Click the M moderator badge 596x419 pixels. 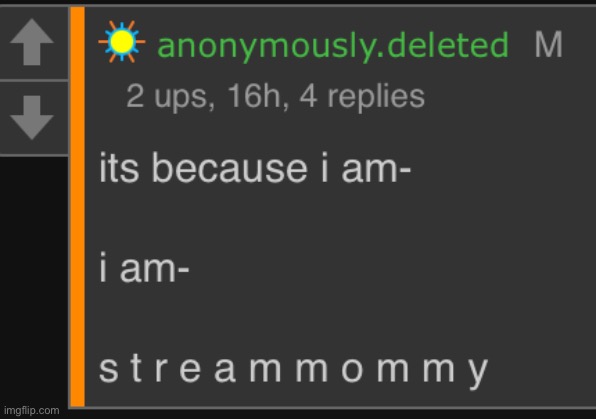click(x=548, y=44)
